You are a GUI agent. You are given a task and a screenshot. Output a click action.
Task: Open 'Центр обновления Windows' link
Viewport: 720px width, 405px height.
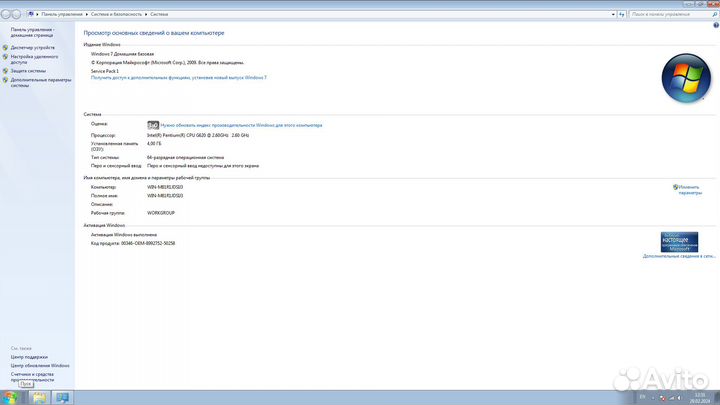tap(40, 366)
